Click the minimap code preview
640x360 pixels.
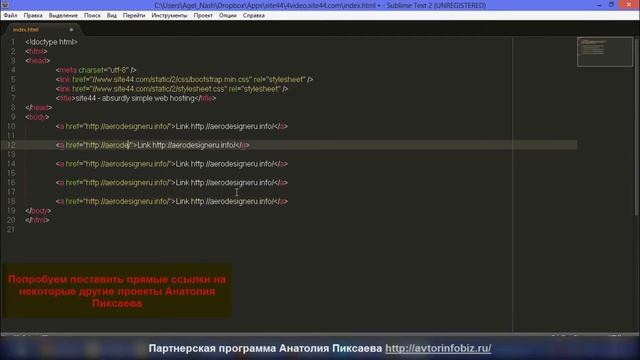605,51
